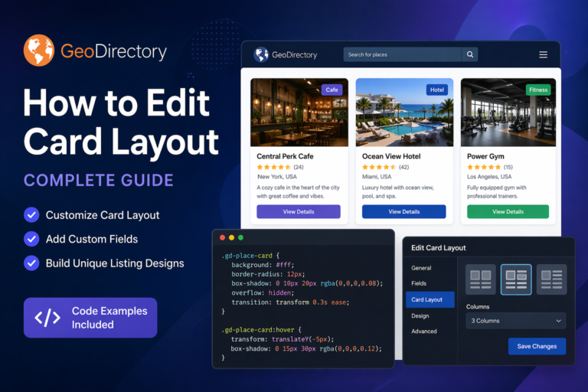Click the orange GeoDirectory globe logo
The image size is (588, 392).
(x=39, y=51)
